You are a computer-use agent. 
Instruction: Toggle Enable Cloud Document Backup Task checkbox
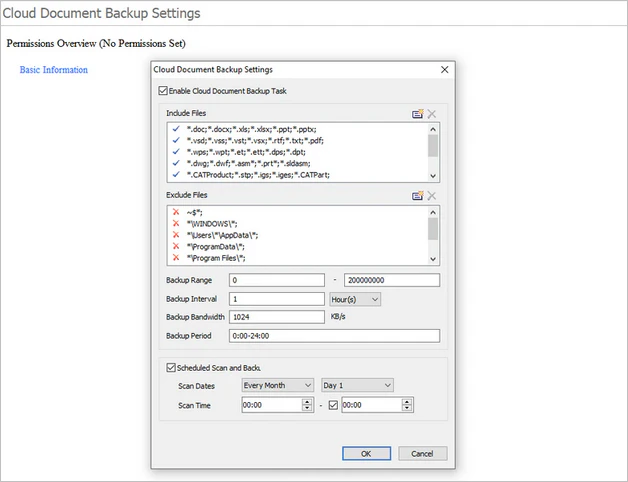click(163, 91)
